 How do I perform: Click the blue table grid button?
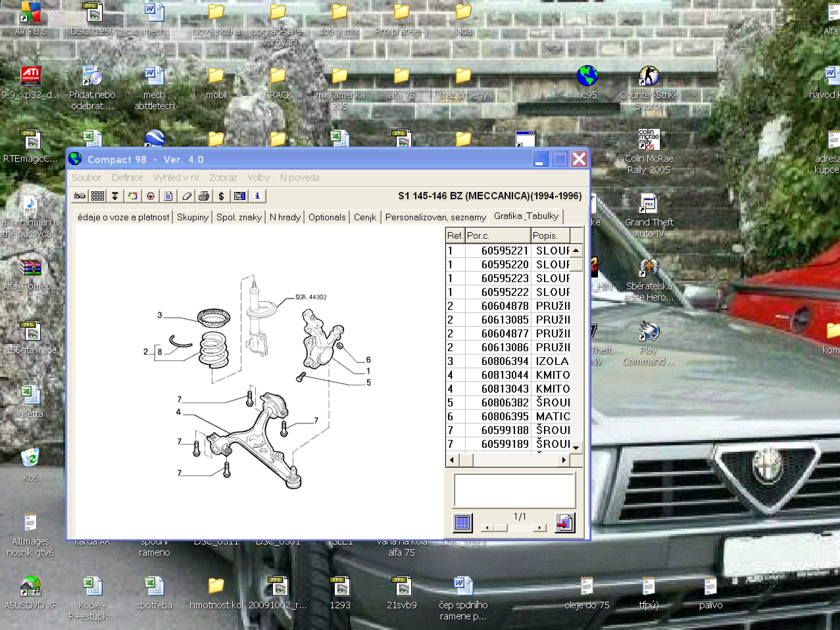pyautogui.click(x=462, y=522)
